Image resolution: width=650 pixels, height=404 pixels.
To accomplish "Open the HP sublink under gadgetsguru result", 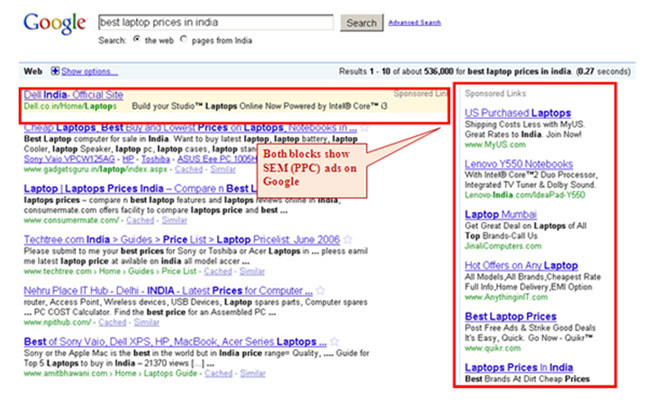I will pyautogui.click(x=128, y=159).
